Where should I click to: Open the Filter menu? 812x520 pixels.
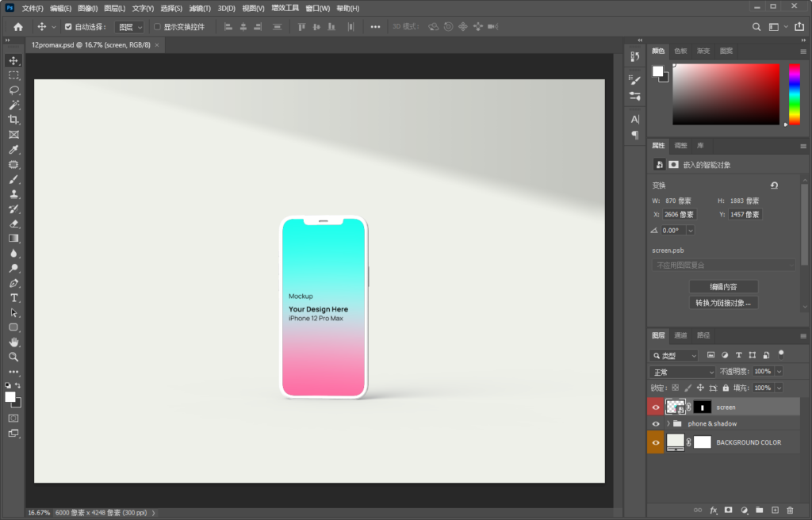click(x=199, y=8)
